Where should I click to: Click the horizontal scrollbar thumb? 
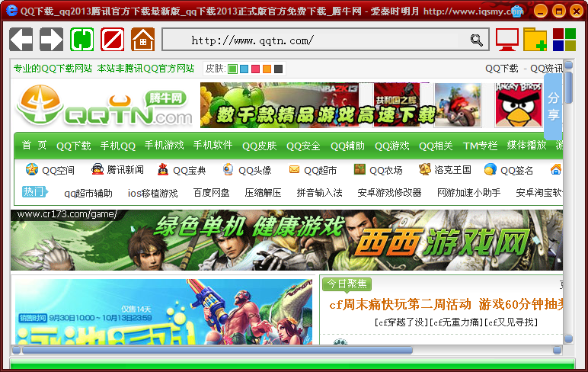click(x=218, y=350)
